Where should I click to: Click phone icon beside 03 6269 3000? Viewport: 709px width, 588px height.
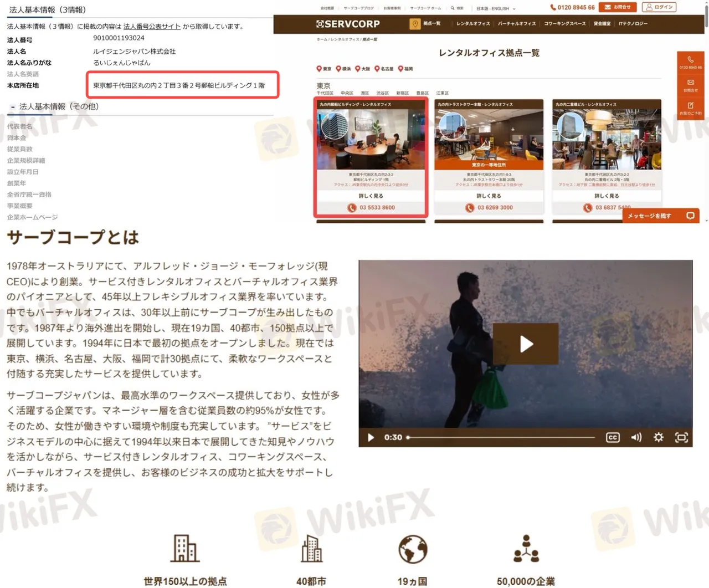470,208
